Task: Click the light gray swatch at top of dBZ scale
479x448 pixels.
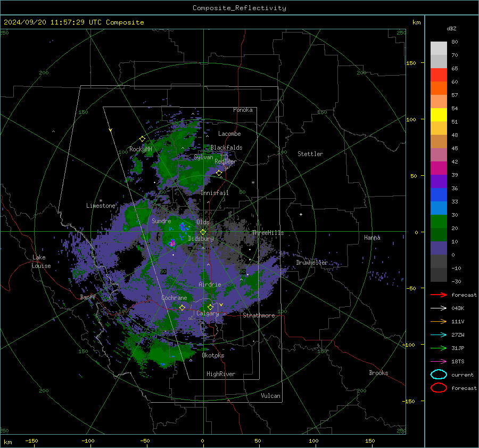Action: point(439,48)
